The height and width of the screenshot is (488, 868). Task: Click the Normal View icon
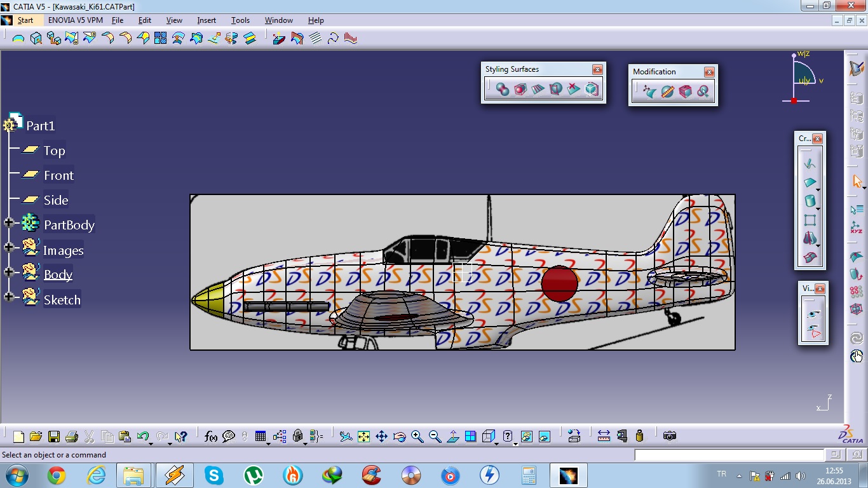click(x=452, y=437)
